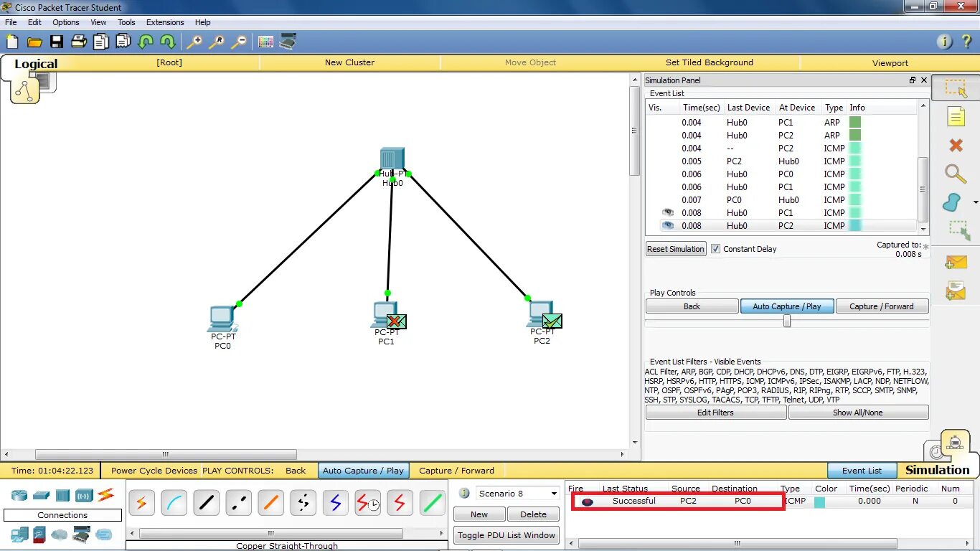Select the Add Simple PDU envelope
Image resolution: width=980 pixels, height=551 pixels.
[956, 263]
